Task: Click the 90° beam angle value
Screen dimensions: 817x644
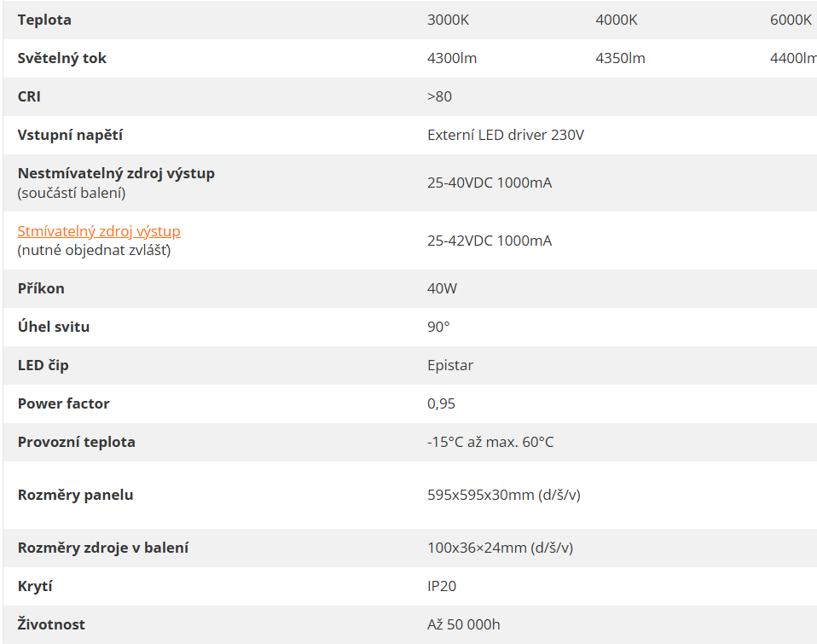Action: pyautogui.click(x=438, y=327)
